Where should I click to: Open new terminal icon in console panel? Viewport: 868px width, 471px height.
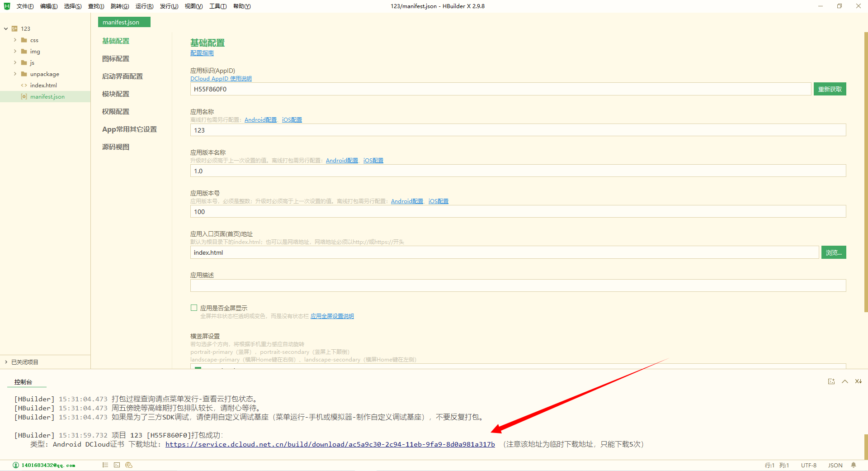[831, 381]
